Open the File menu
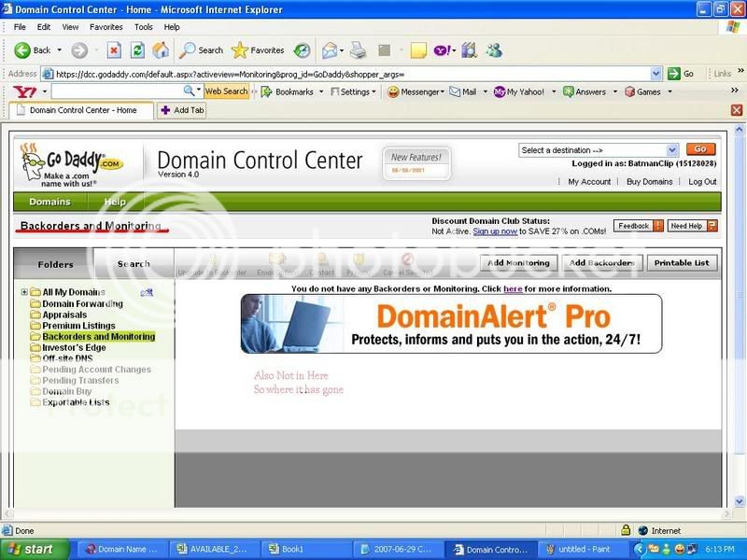The height and width of the screenshot is (560, 747). click(20, 27)
